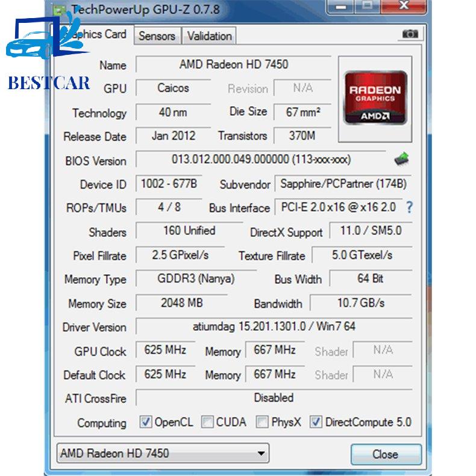Click the ROPs/TMUs value 4 / 8
The image size is (476, 476).
pos(169,207)
